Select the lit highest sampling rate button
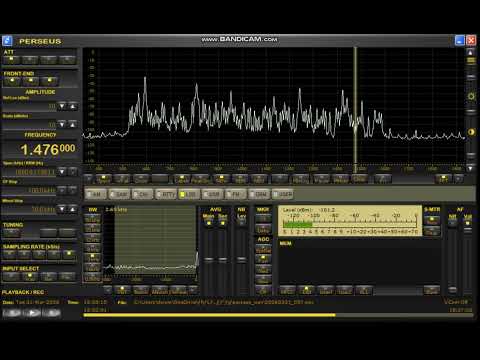 (x=69, y=254)
